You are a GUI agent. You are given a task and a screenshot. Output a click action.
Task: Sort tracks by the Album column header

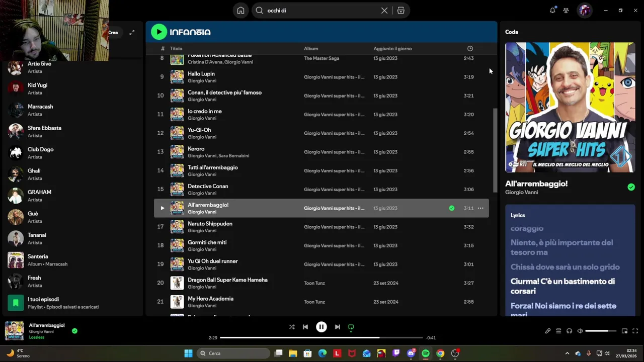311,49
